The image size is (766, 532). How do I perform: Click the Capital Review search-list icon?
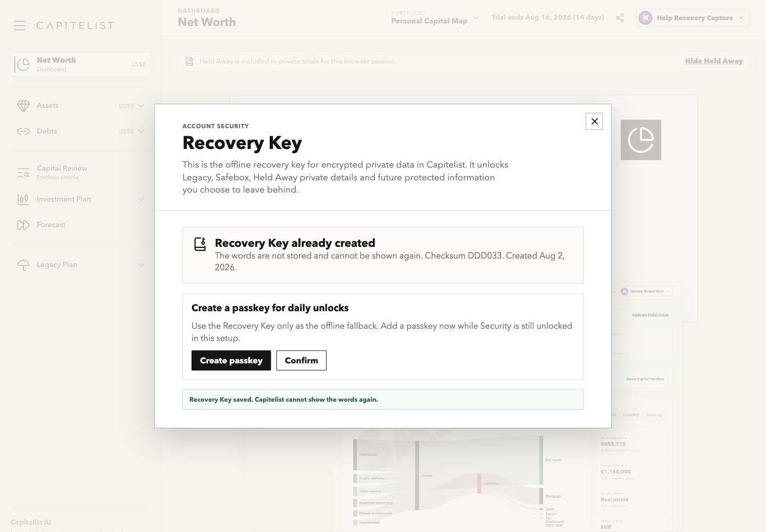23,172
